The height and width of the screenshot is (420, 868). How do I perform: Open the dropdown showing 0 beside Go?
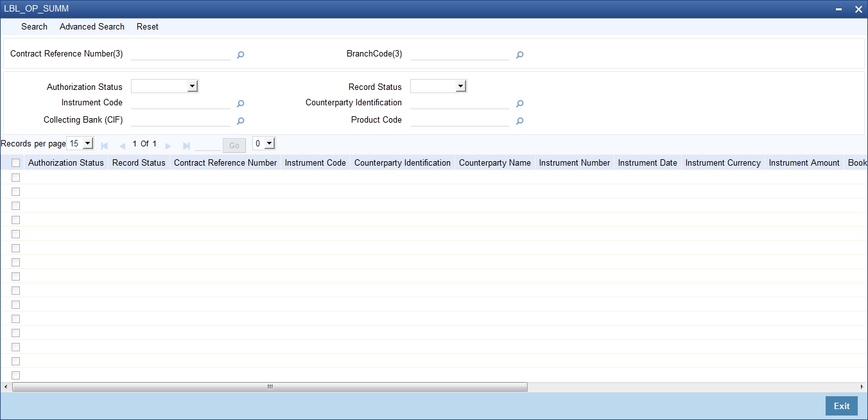(x=264, y=143)
